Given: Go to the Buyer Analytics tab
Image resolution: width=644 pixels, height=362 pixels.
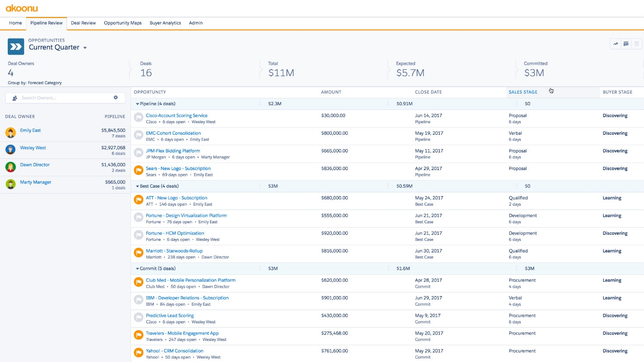Looking at the screenshot, I should [165, 23].
